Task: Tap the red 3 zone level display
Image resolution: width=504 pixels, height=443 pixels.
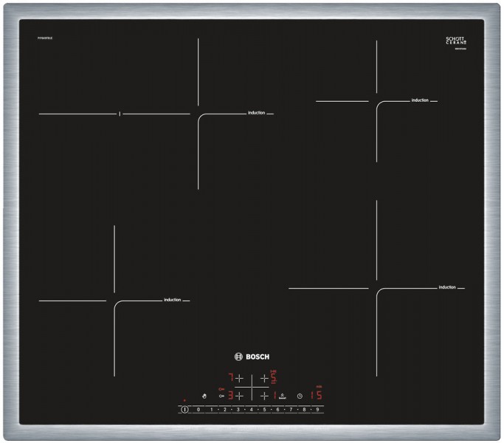Action: (230, 396)
